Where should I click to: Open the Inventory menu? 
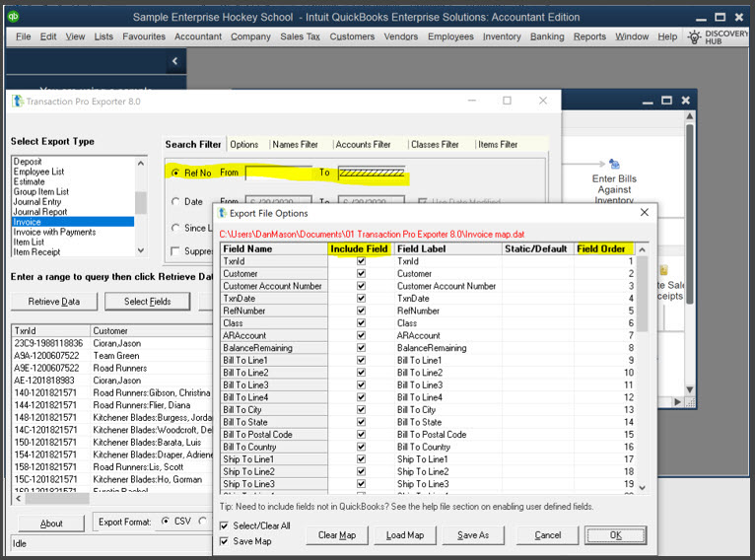point(502,36)
